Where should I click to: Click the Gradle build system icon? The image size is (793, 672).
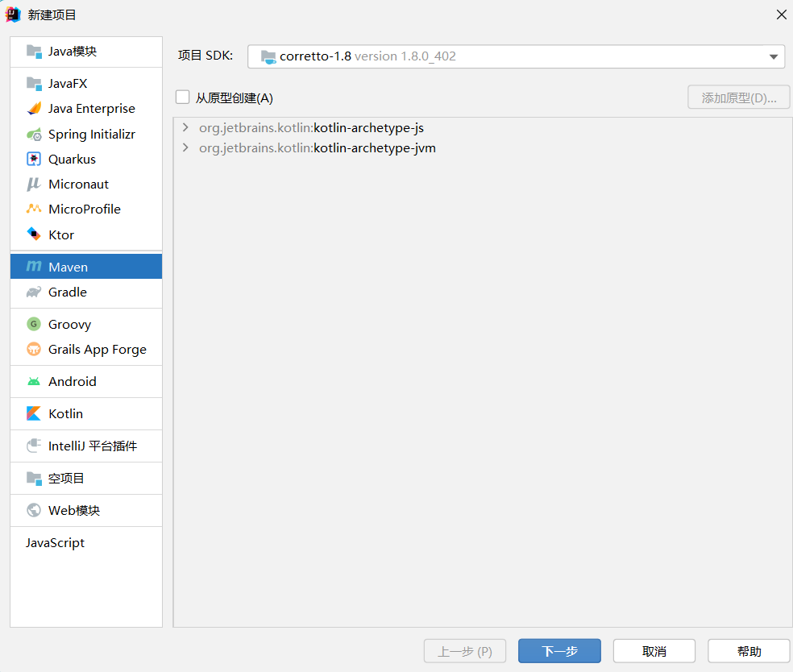pos(33,293)
